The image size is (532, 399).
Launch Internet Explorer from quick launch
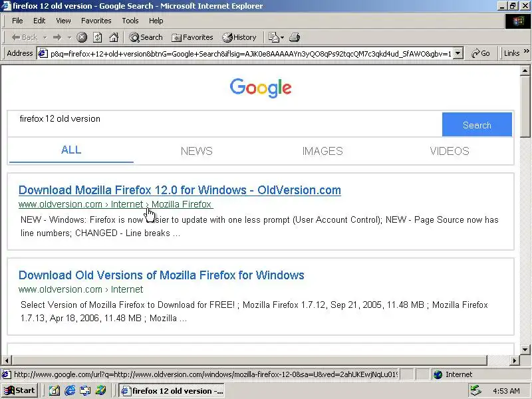pos(70,391)
